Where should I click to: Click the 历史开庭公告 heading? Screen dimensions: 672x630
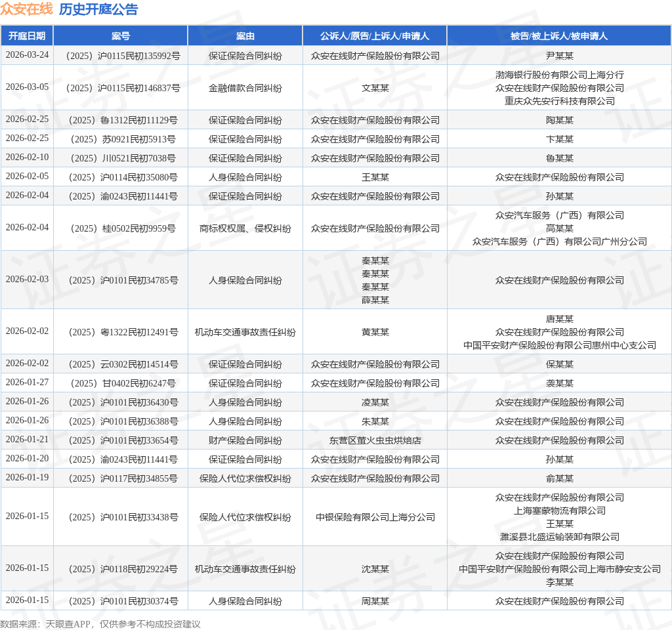tap(98, 9)
